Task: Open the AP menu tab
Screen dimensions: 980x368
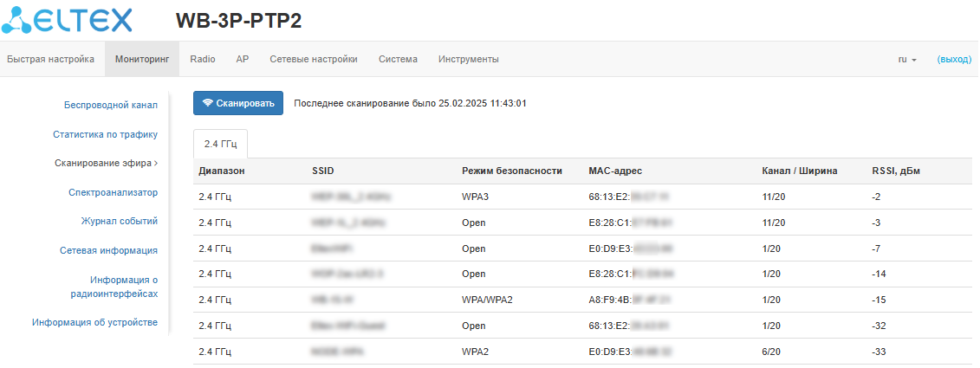Action: [243, 60]
